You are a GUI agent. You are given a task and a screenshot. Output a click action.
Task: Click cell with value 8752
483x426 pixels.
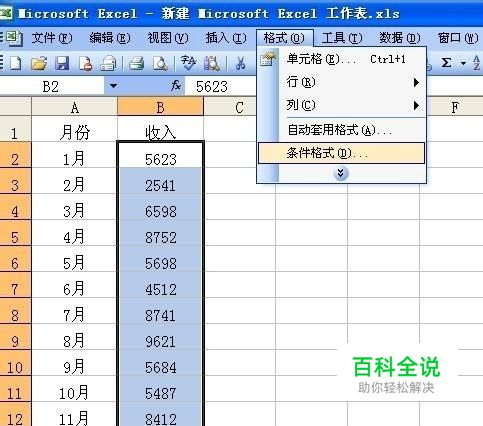point(160,233)
